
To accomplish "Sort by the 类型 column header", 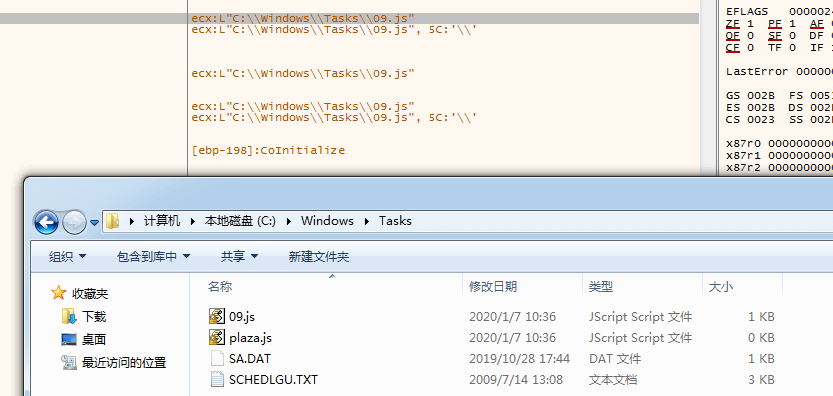I will pos(601,287).
